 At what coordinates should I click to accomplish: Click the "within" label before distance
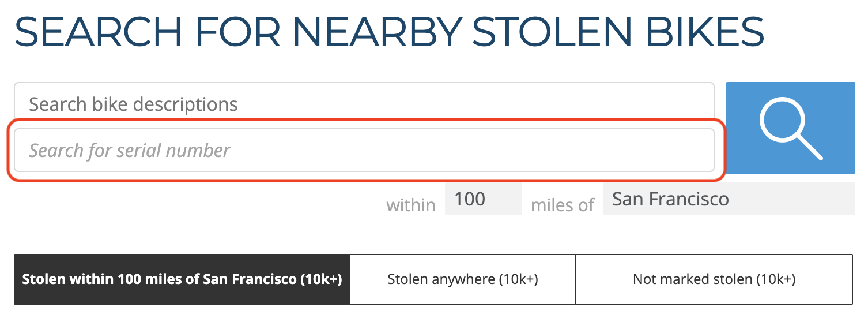tap(411, 205)
